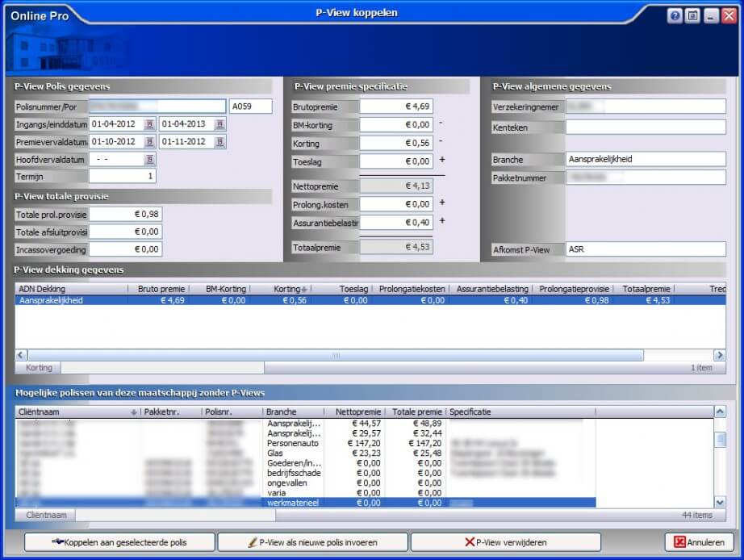Sort polissen list by Specificatie column

pos(521,412)
